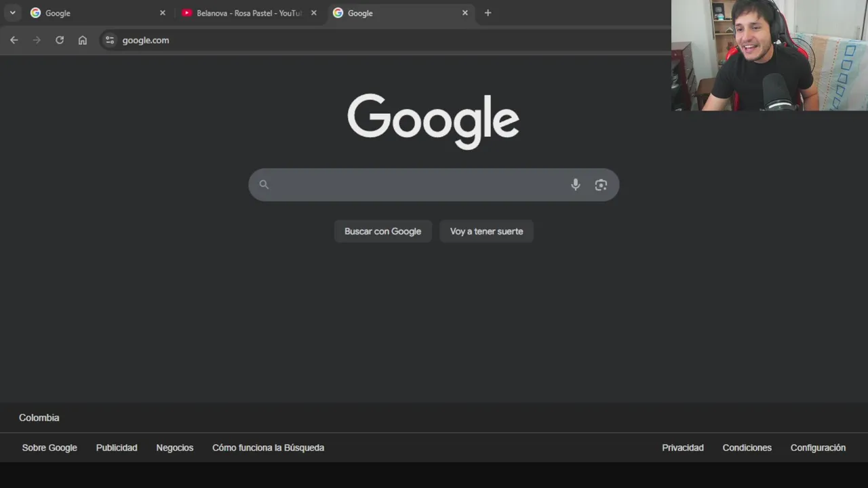Screen dimensions: 868x488
Task: Click Voy a tener suerte button
Action: pyautogui.click(x=486, y=231)
